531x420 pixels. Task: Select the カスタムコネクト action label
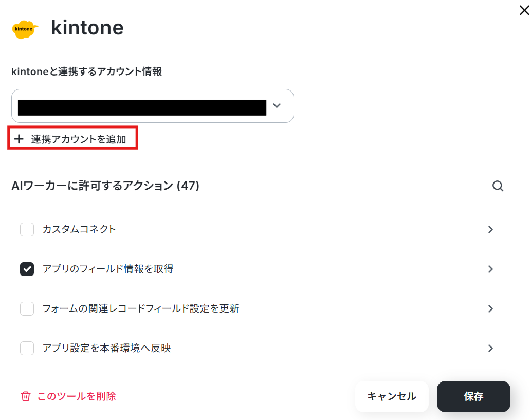pos(79,229)
